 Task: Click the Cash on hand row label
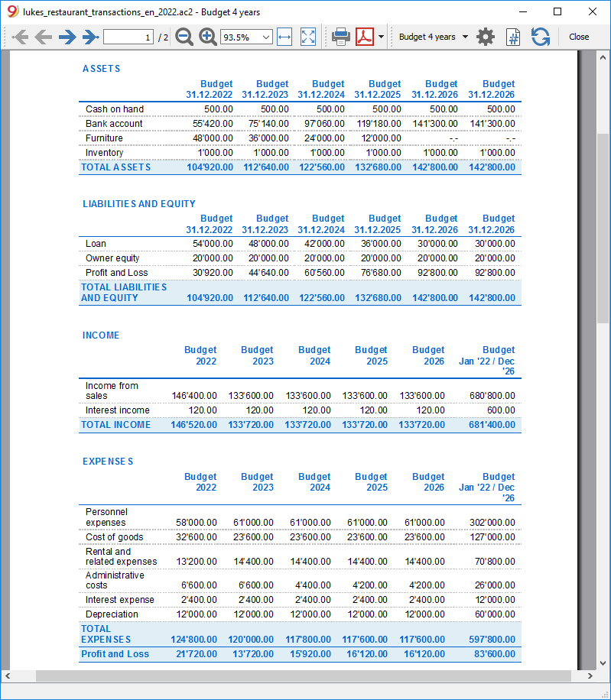tap(115, 109)
